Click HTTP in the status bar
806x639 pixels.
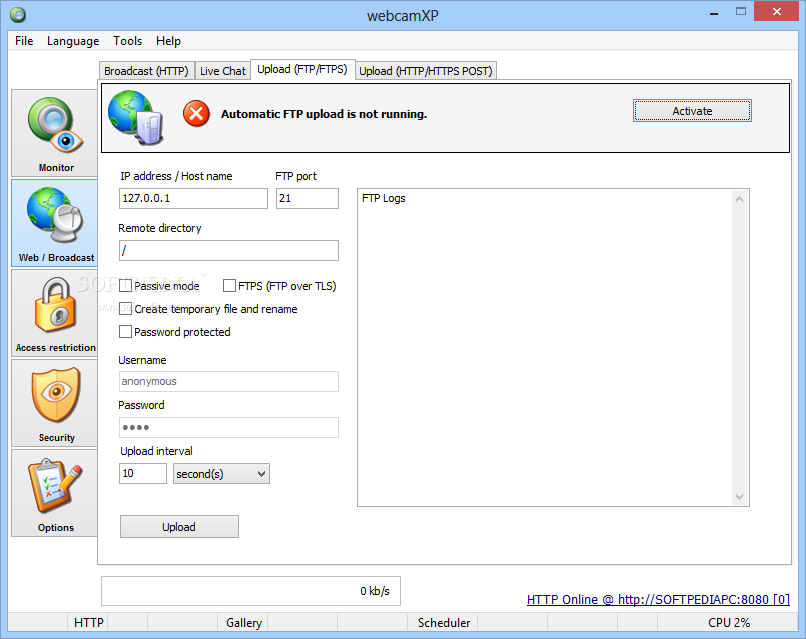coord(88,623)
